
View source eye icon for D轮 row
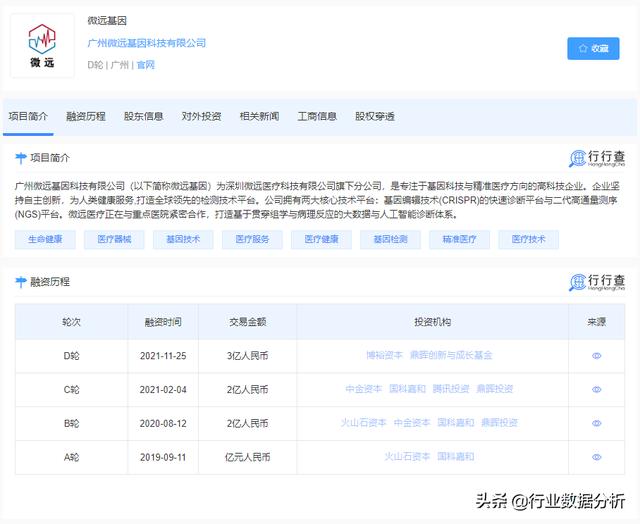click(x=596, y=356)
